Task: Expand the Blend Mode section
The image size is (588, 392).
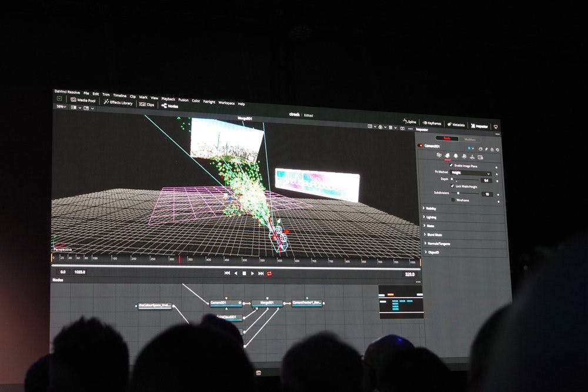Action: [x=433, y=234]
